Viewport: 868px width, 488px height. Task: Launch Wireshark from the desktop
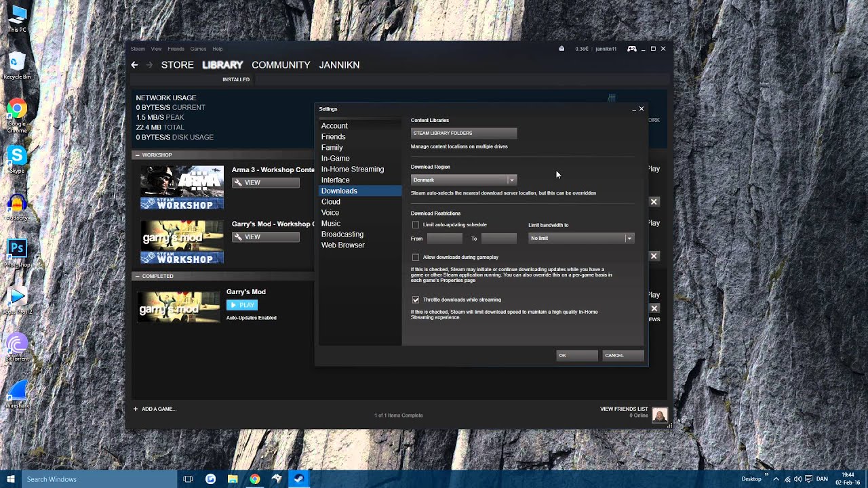pyautogui.click(x=17, y=394)
